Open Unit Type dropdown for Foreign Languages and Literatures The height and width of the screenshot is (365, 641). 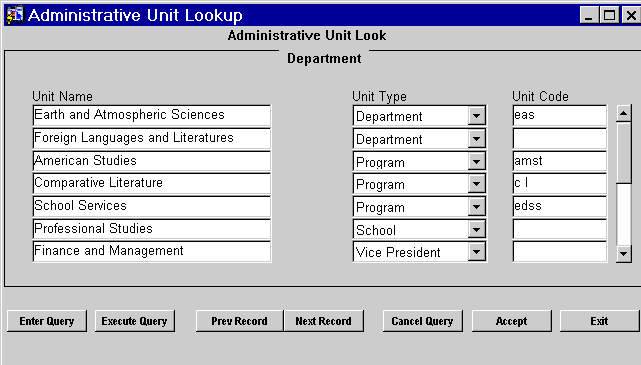pos(476,139)
